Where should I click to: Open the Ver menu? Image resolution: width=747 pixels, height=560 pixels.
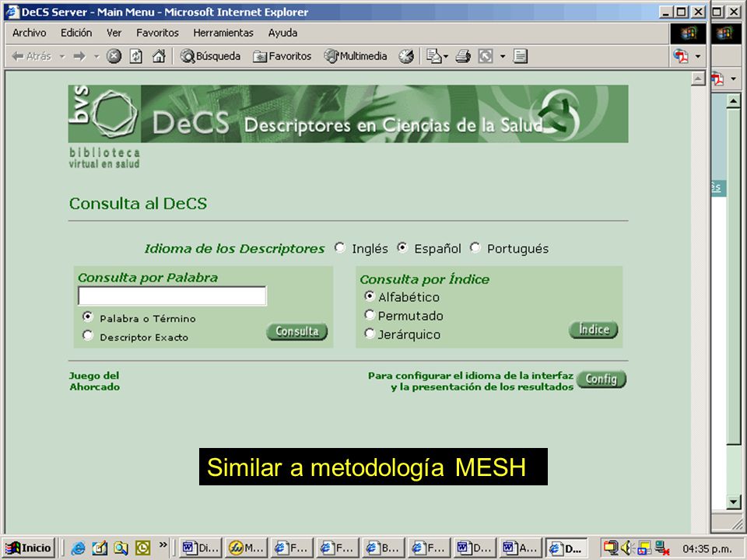[114, 33]
